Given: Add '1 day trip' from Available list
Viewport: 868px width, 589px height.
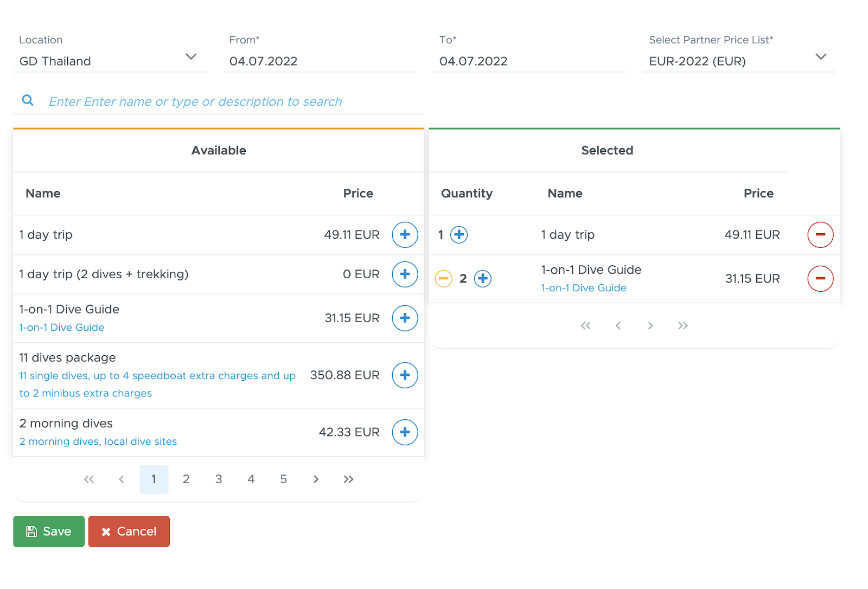Looking at the screenshot, I should (x=405, y=235).
